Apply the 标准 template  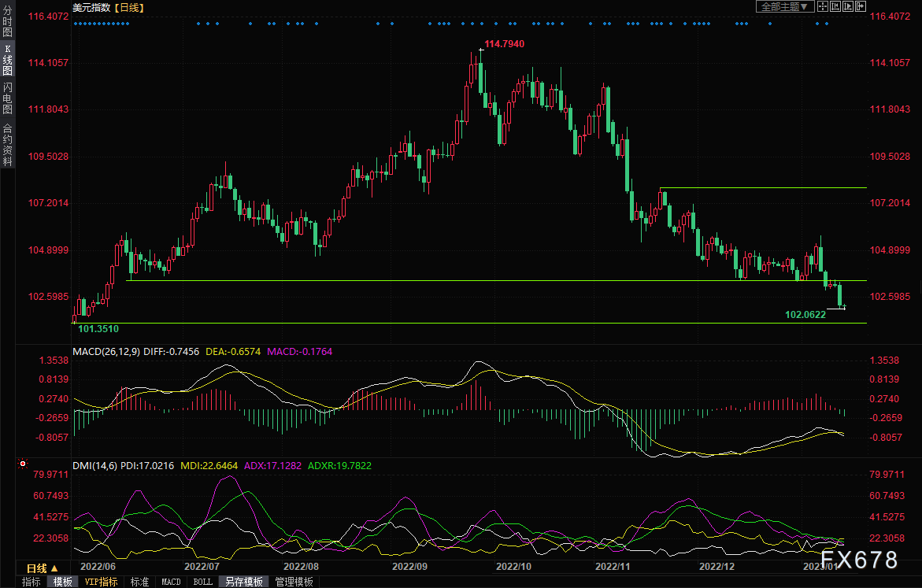tap(139, 582)
